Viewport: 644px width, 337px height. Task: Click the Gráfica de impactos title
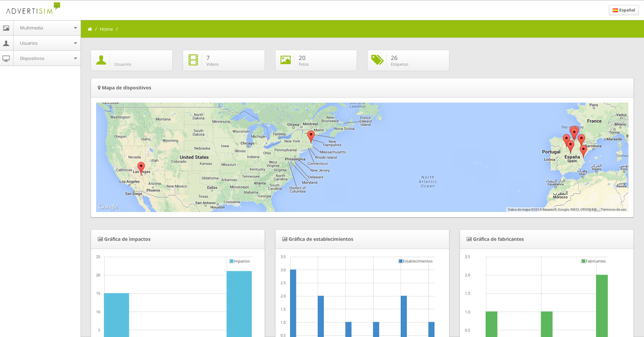tap(127, 239)
